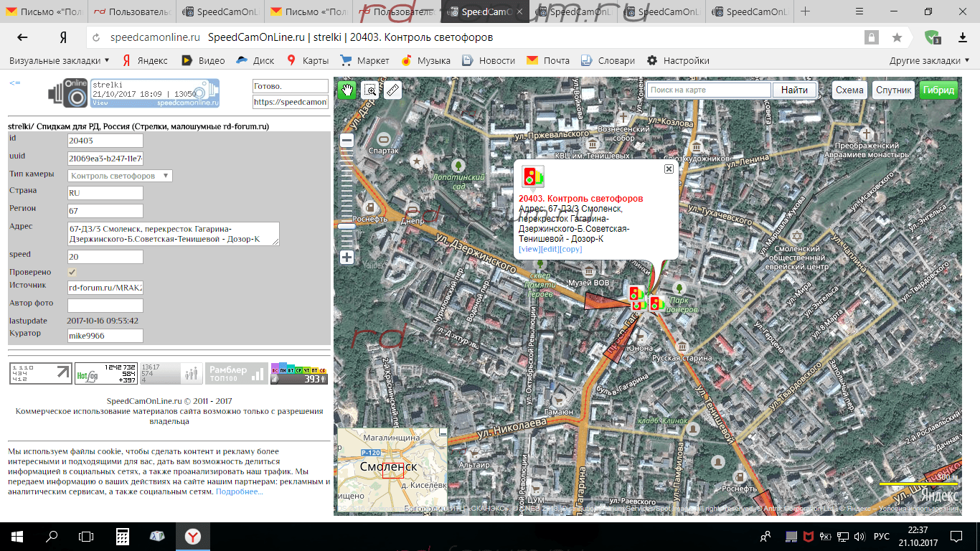
Task: Click the [edit] link in balloon
Action: coord(550,249)
